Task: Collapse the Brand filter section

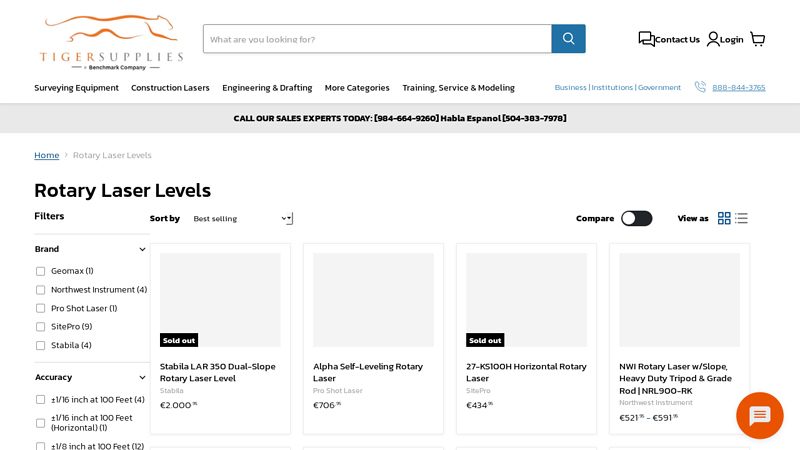Action: point(142,249)
